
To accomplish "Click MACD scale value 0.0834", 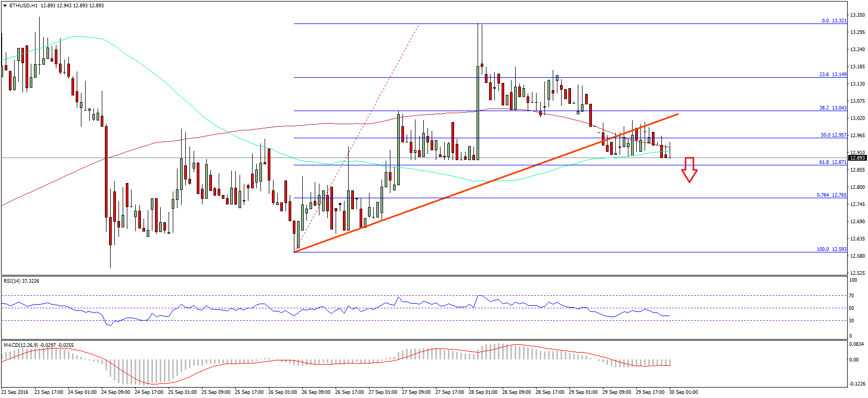I will click(x=857, y=344).
